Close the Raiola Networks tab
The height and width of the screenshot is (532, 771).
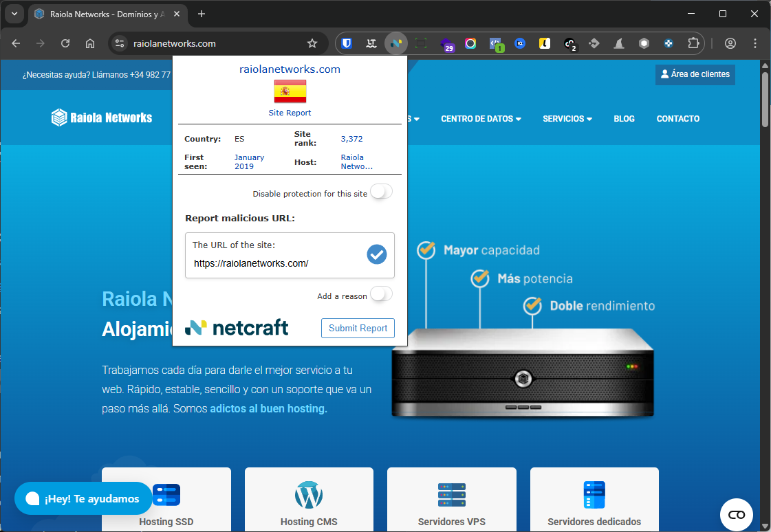coord(177,14)
